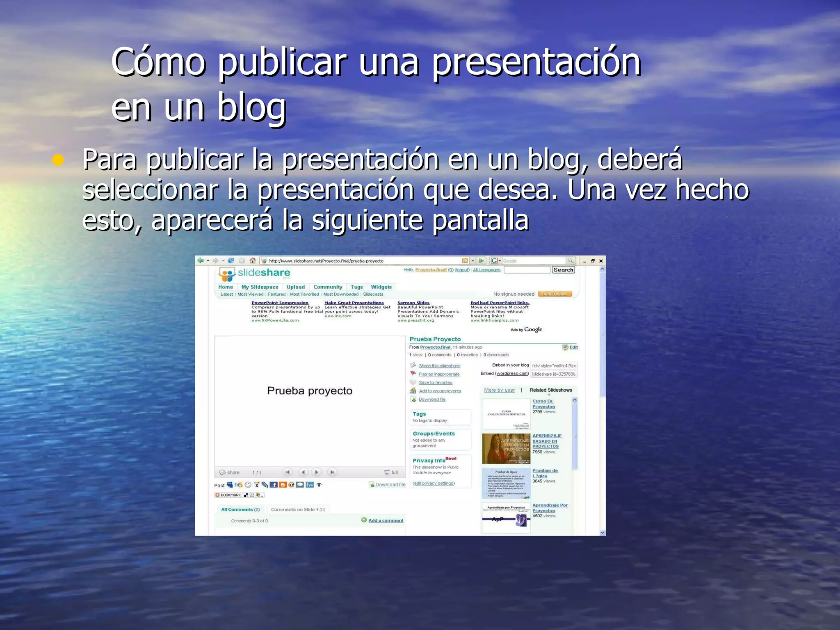Image resolution: width=840 pixels, height=630 pixels.
Task: Click the Embed in your blog code field
Action: tap(554, 365)
